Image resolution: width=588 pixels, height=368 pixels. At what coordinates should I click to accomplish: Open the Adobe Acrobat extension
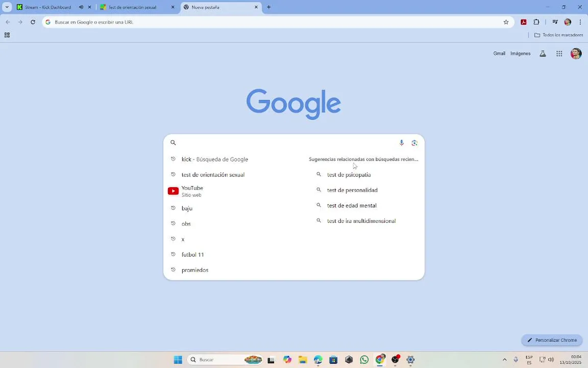click(x=524, y=22)
